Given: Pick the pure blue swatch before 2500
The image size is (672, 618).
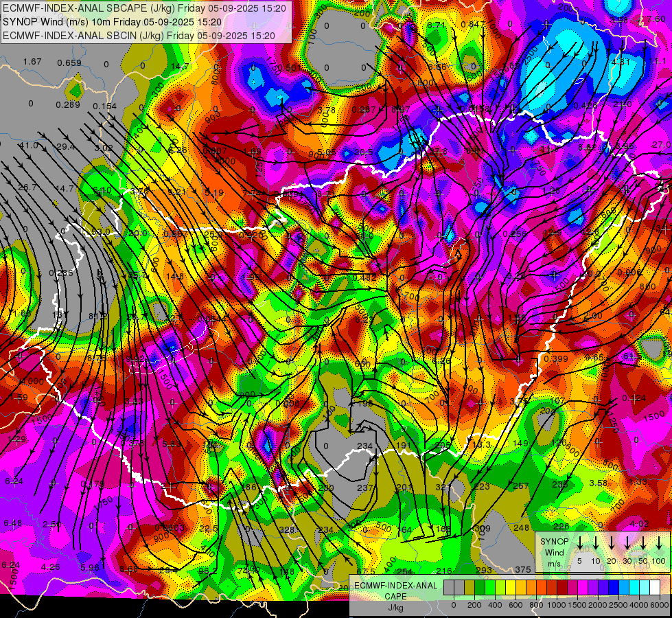Looking at the screenshot, I should click(613, 587).
